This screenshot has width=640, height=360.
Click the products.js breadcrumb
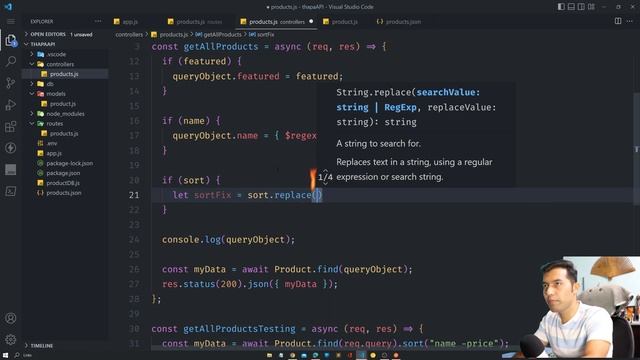pos(170,35)
